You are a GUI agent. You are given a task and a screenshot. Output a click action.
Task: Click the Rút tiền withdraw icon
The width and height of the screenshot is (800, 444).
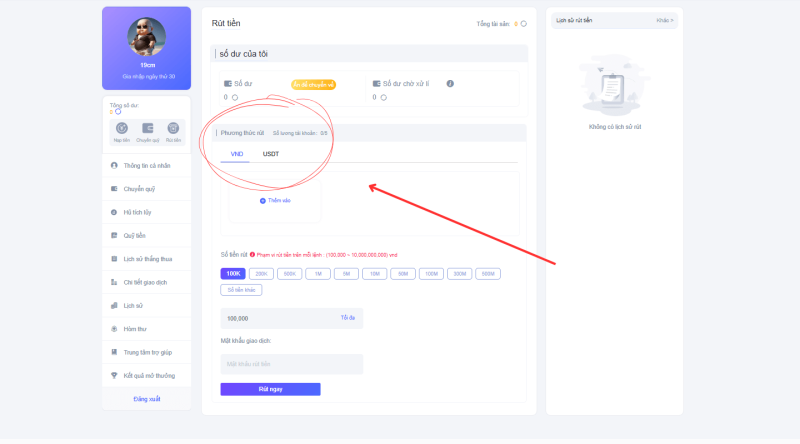[x=173, y=128]
